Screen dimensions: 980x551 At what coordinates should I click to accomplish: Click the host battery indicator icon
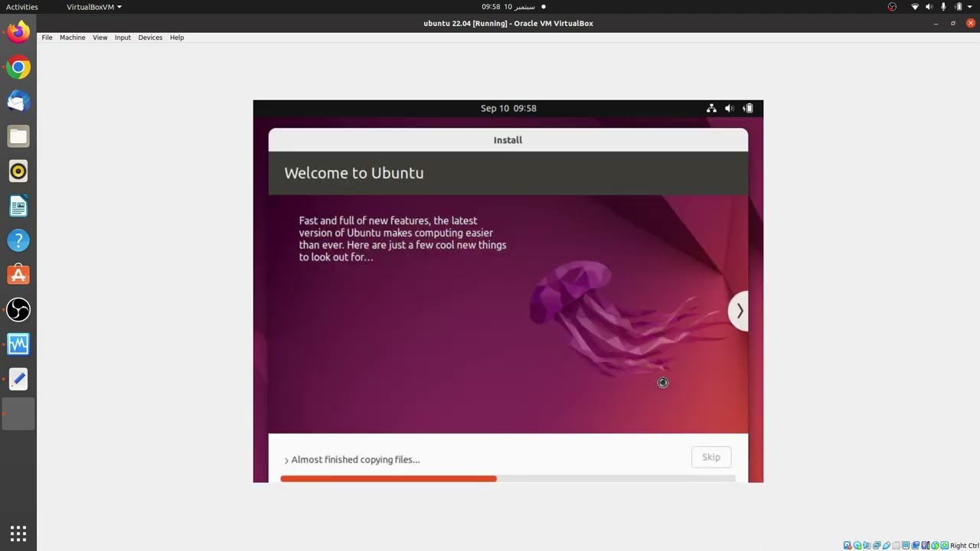pyautogui.click(x=958, y=7)
